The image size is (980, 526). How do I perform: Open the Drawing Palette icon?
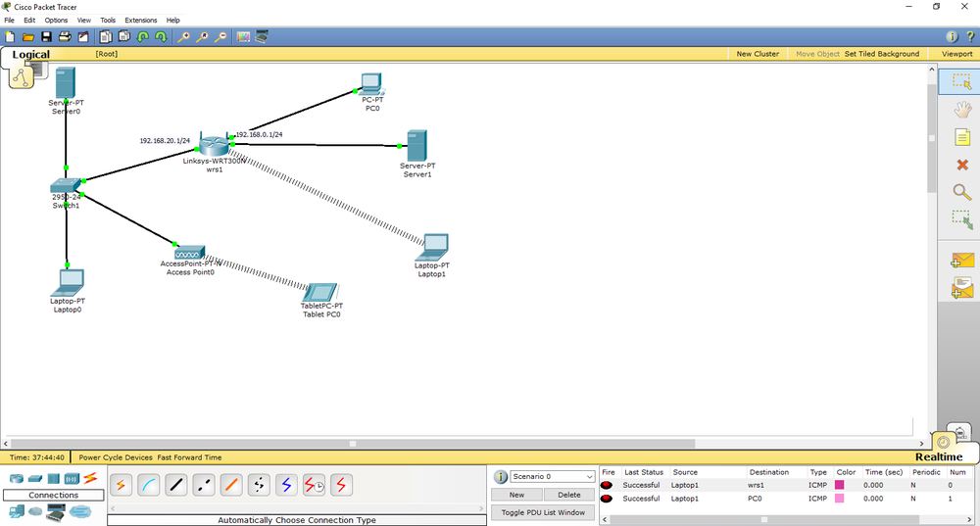pos(243,37)
